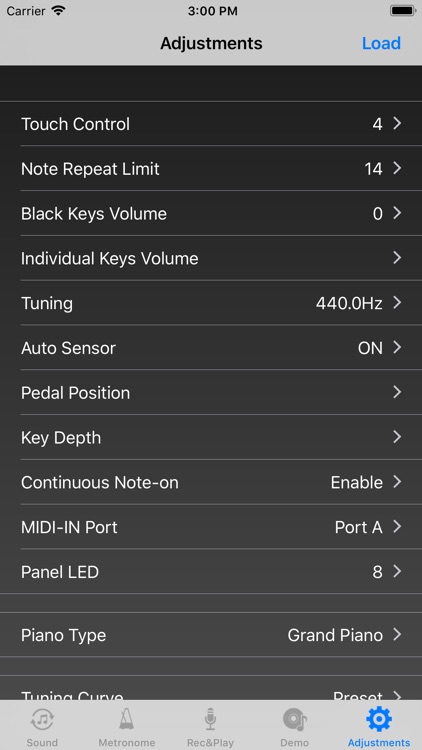Screen dimensions: 422x750
Task: Open the Demo disc icon
Action: 294,719
